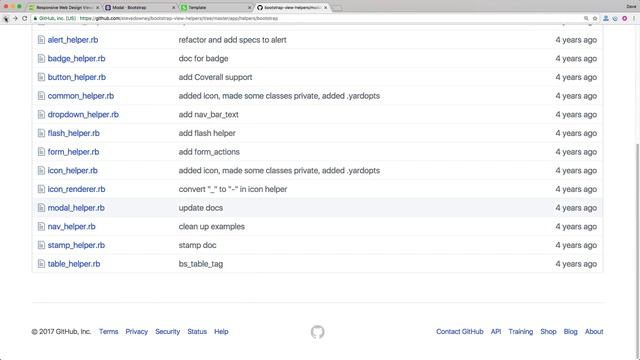Image resolution: width=640 pixels, height=360 pixels.
Task: Click the file icon beside nav_helper.rb
Action: tap(41, 227)
